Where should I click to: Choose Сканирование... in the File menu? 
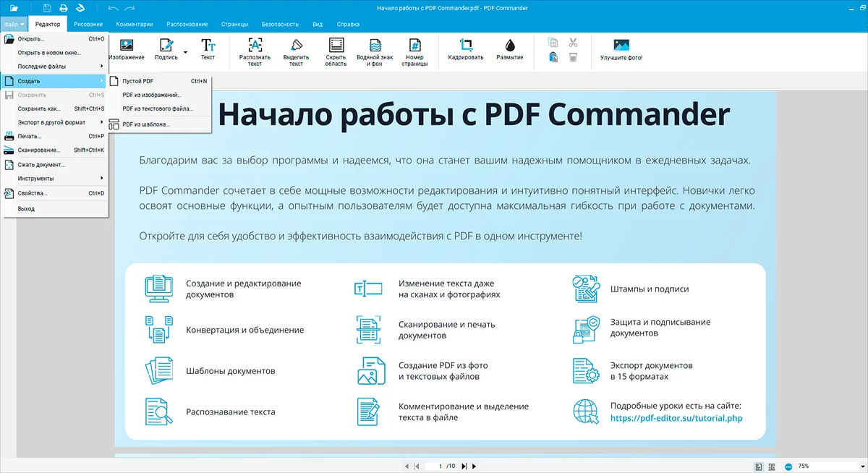pyautogui.click(x=54, y=150)
